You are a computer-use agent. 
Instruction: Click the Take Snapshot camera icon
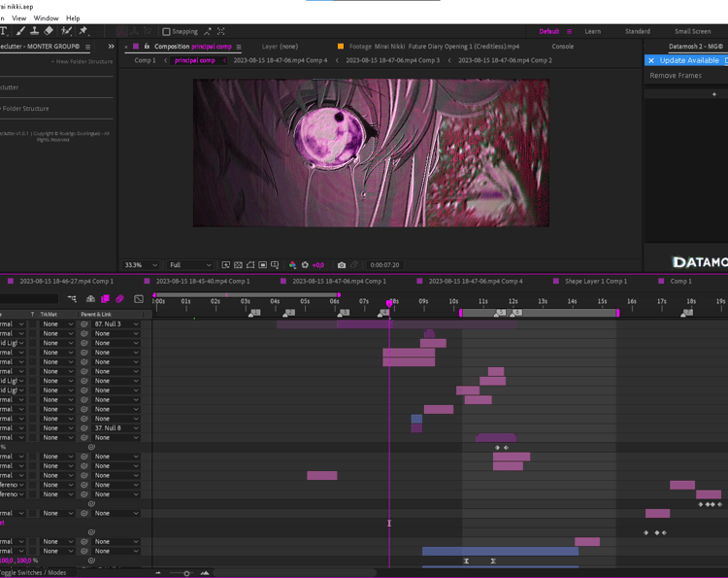[342, 265]
